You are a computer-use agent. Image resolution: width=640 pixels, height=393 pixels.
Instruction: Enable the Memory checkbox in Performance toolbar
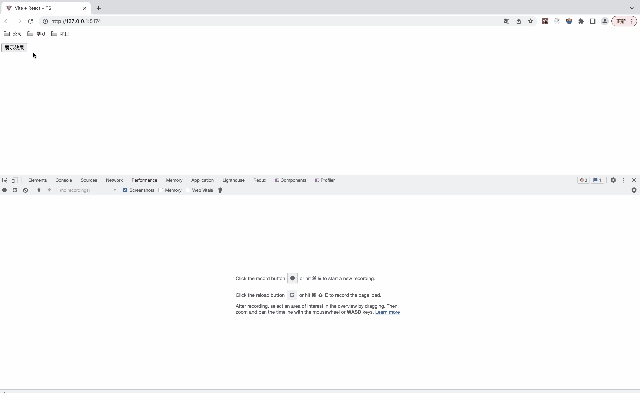161,190
